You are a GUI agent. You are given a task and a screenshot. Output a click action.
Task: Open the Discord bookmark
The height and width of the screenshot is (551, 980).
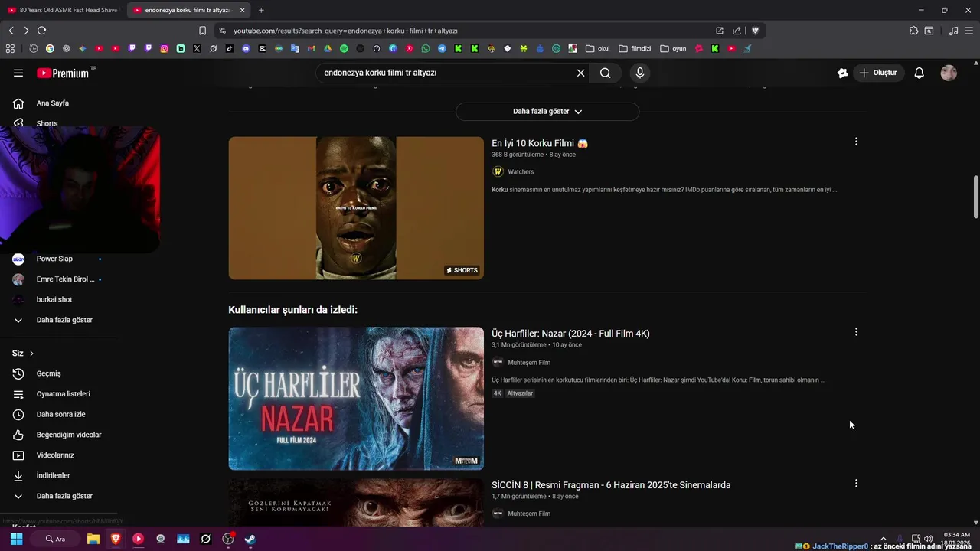coord(246,48)
